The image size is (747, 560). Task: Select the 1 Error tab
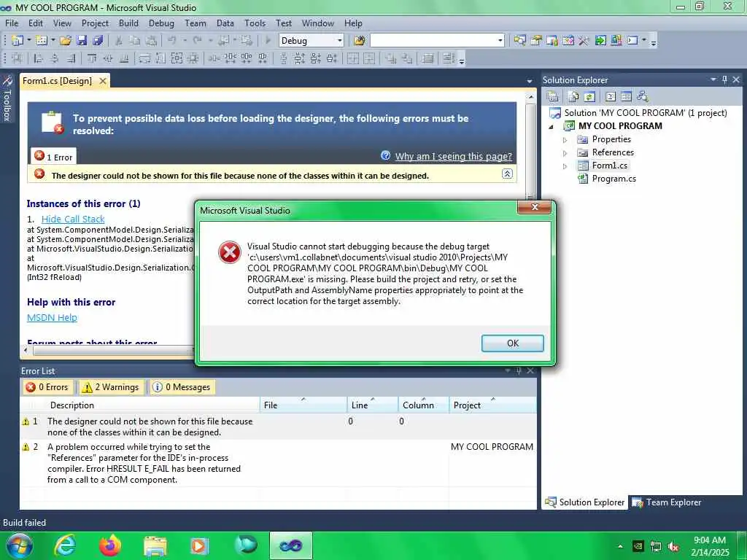(53, 157)
